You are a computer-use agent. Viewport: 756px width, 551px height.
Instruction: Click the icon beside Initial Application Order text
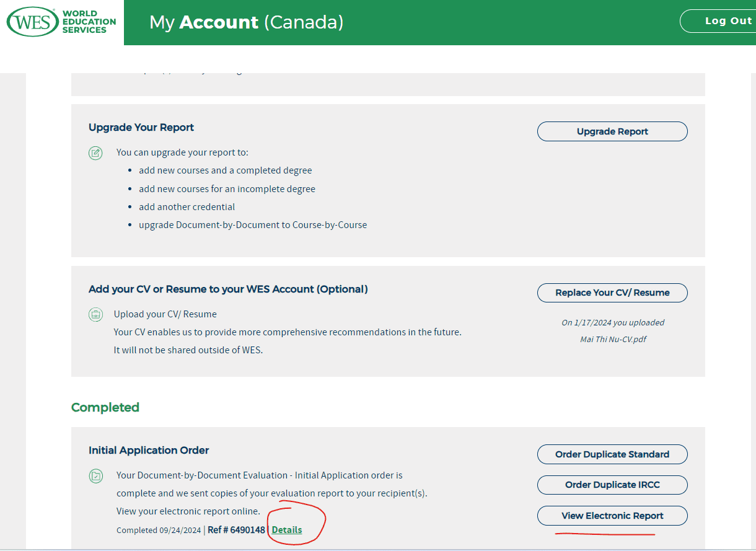click(95, 476)
